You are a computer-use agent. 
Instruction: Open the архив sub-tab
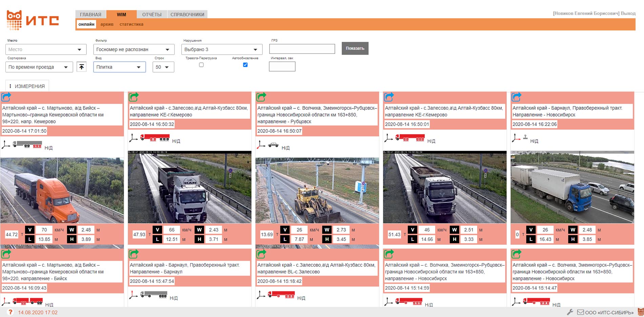107,24
